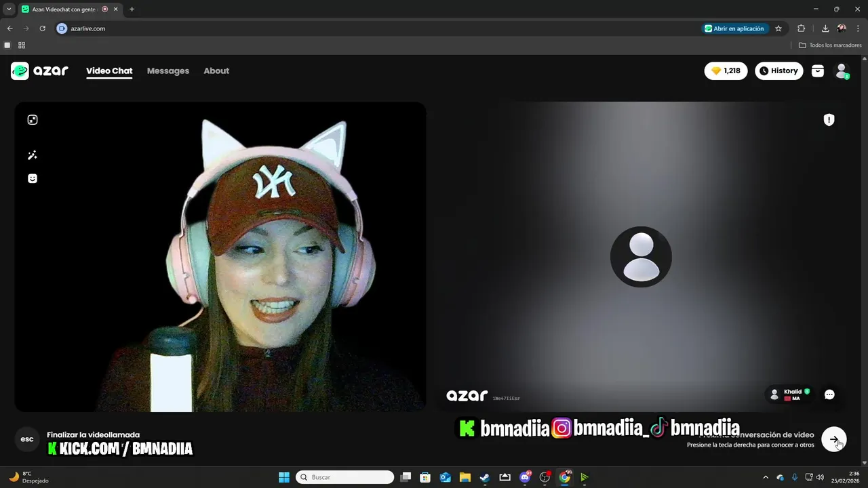The width and height of the screenshot is (868, 488).
Task: Click the Khalid MA user profile chip
Action: (x=790, y=394)
